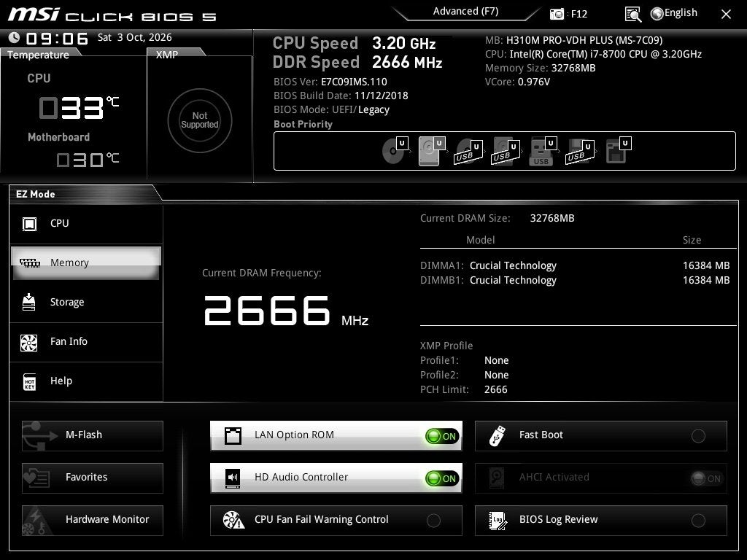Click the LAN port icon of LAN Option ROM
Image resolution: width=747 pixels, height=560 pixels.
click(x=233, y=436)
